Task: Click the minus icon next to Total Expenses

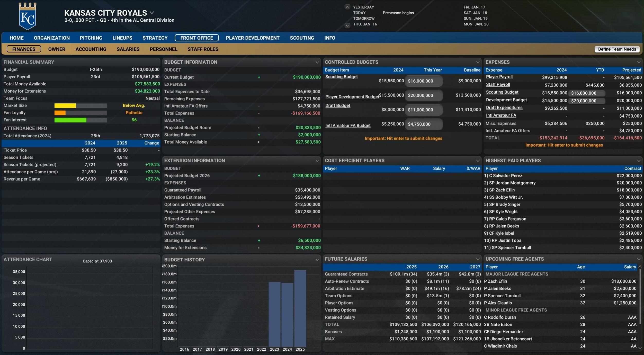Action: (258, 113)
